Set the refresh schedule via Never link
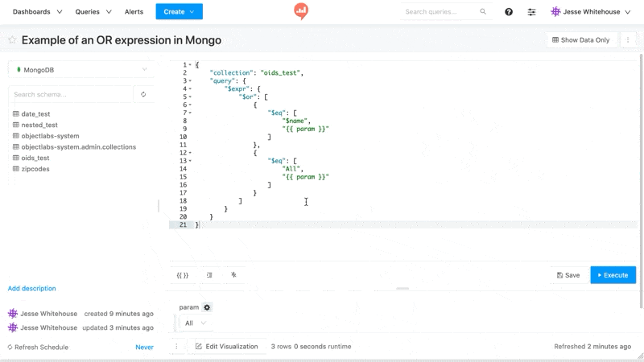The width and height of the screenshot is (644, 362). [x=145, y=348]
